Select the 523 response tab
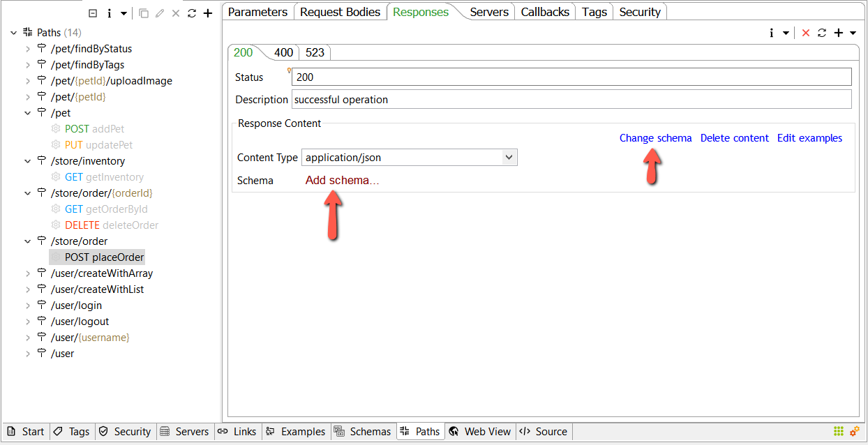Screen dimensions: 868x445 click(x=315, y=53)
